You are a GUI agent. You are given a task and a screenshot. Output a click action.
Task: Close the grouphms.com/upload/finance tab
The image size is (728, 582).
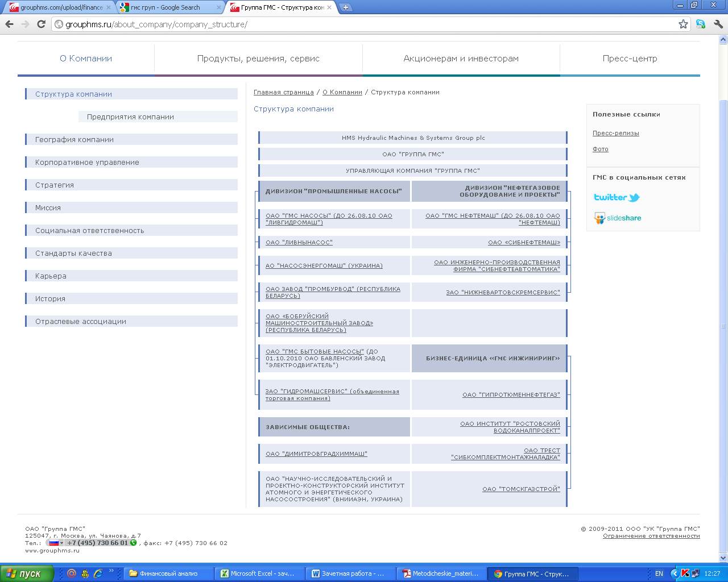click(109, 7)
